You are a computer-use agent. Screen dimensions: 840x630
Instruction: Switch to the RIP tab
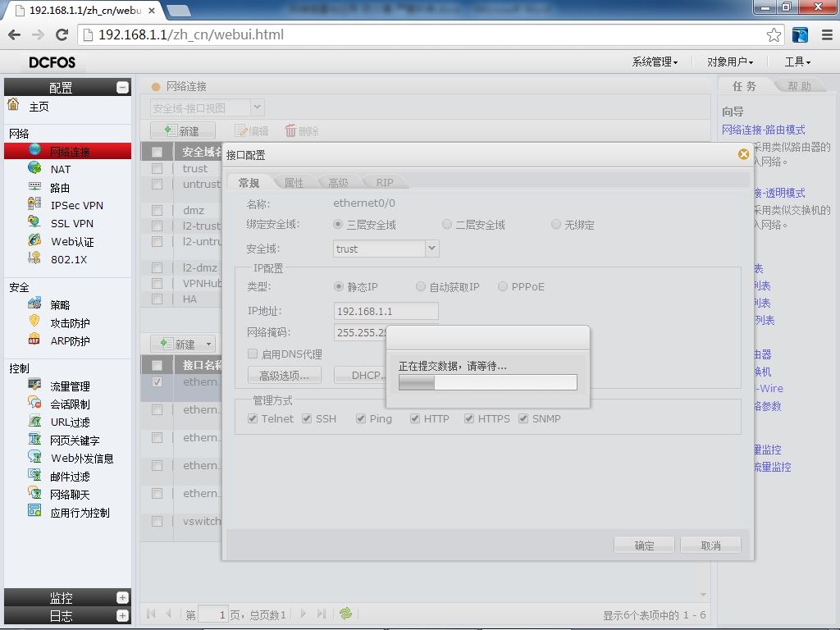pos(385,183)
